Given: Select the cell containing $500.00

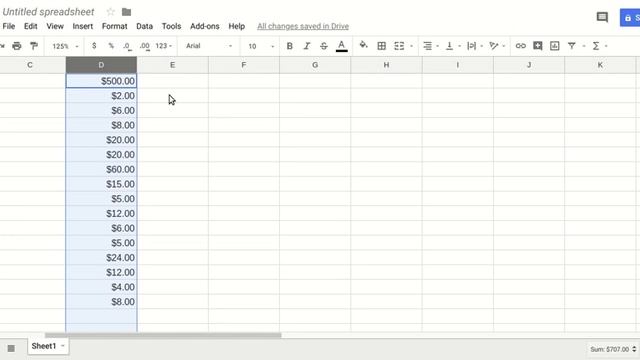Looking at the screenshot, I should [101, 81].
